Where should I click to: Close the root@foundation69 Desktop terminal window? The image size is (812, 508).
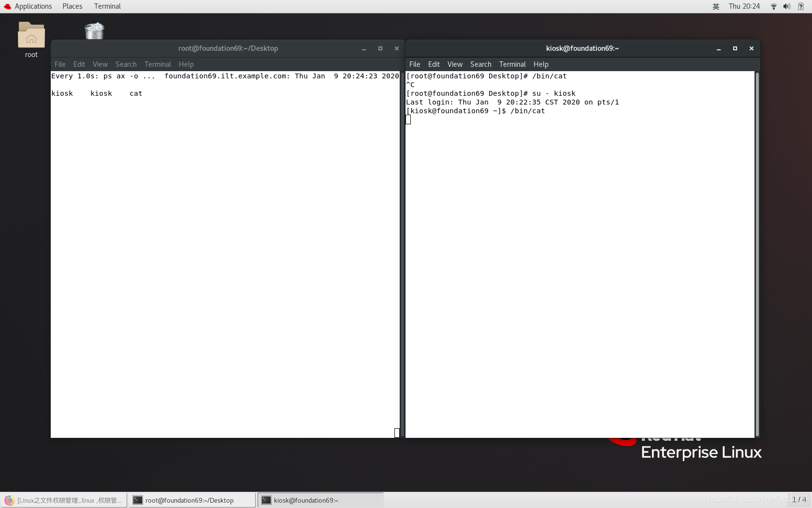point(397,48)
